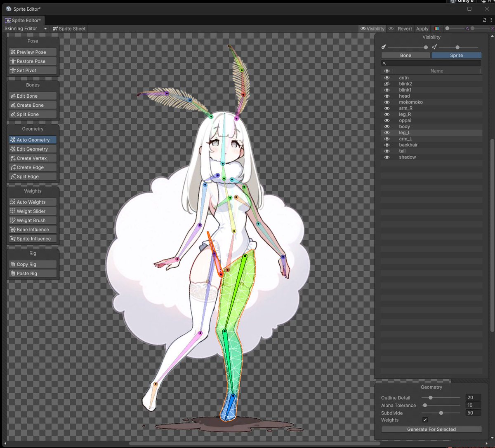The width and height of the screenshot is (495, 448).
Task: Open the Bone Influence tool
Action: (x=33, y=230)
